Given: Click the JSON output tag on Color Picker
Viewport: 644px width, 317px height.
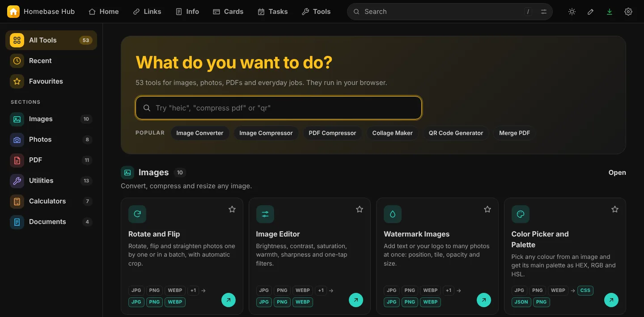Looking at the screenshot, I should pos(521,302).
